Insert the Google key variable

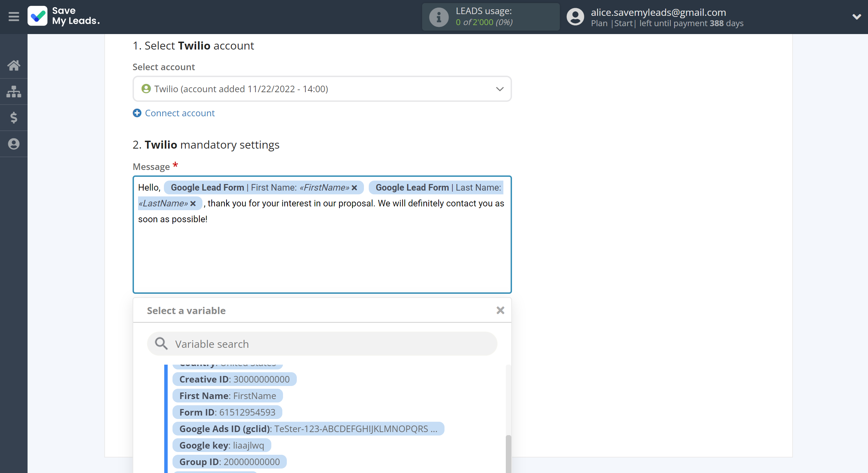(222, 445)
